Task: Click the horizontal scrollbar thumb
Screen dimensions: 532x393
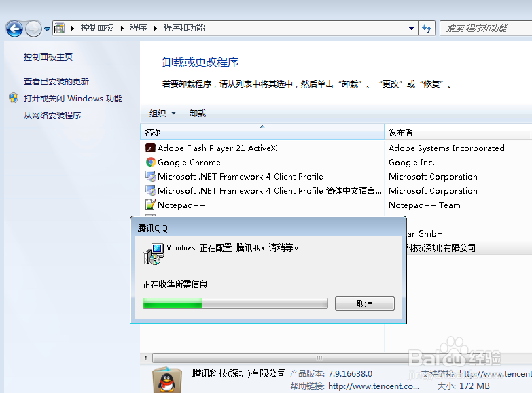Action: click(319, 358)
